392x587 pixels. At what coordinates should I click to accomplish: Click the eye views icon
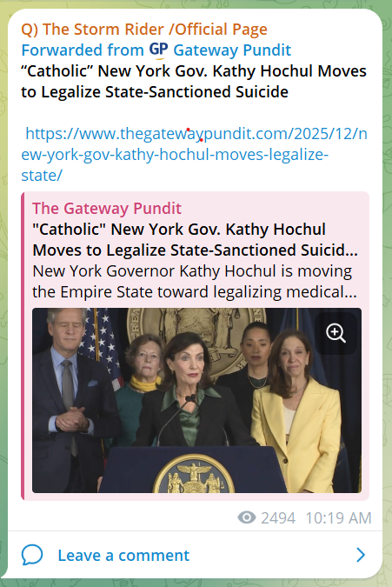pyautogui.click(x=247, y=517)
